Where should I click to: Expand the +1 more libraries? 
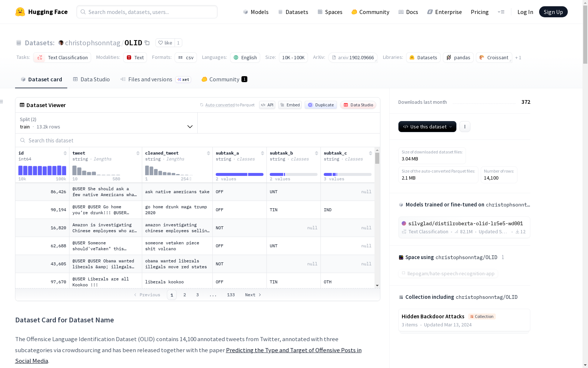tap(518, 57)
